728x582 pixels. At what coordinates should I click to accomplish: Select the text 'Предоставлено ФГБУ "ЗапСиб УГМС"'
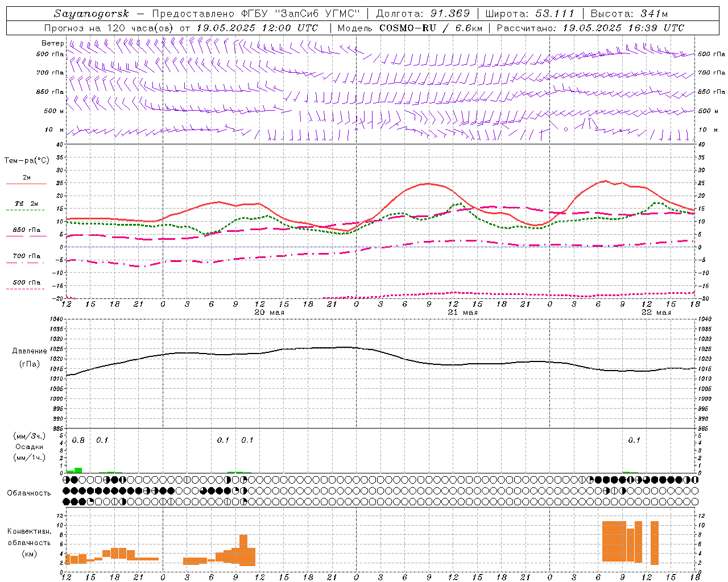[256, 14]
